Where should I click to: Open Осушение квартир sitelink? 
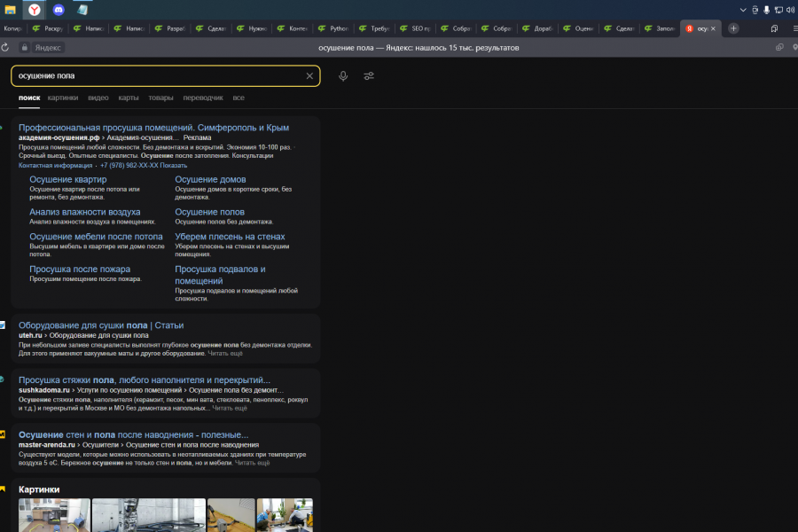[68, 179]
